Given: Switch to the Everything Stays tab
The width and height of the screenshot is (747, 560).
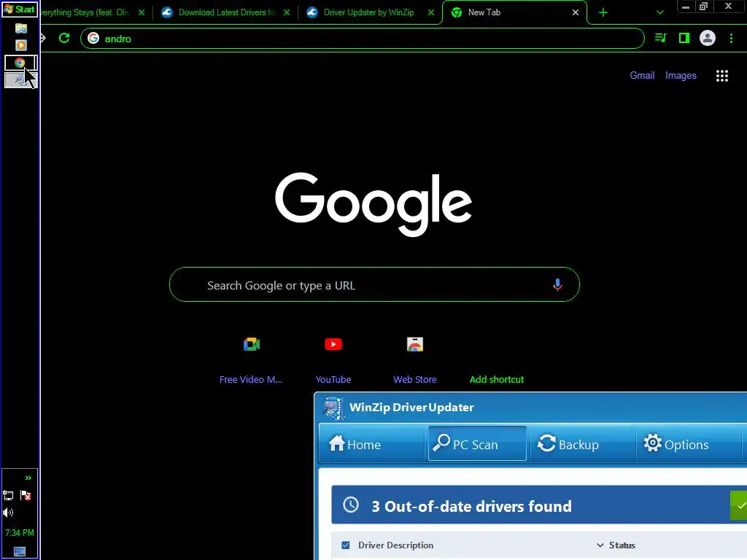Looking at the screenshot, I should pos(85,12).
